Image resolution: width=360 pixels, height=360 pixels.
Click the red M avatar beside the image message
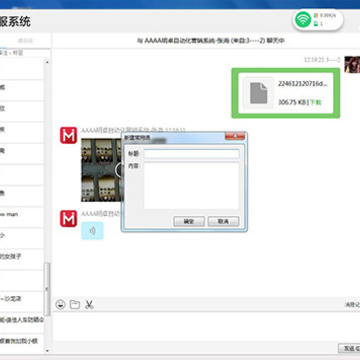pyautogui.click(x=68, y=135)
